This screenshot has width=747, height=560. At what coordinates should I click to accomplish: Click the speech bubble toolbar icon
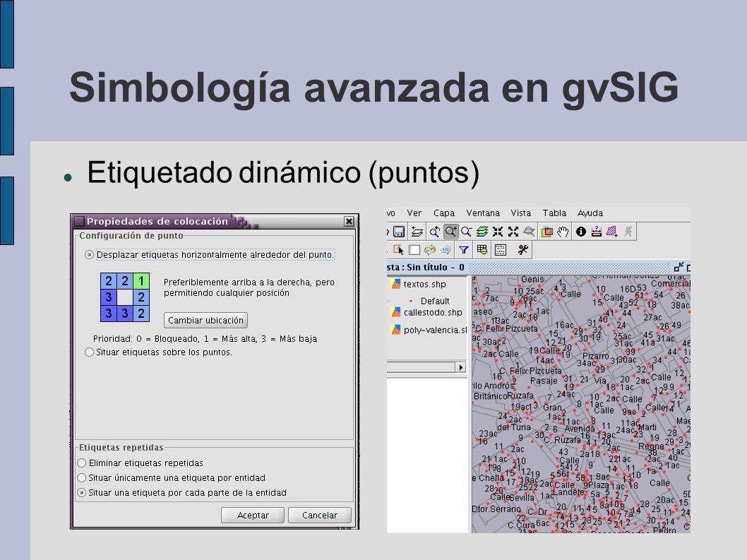click(x=446, y=250)
